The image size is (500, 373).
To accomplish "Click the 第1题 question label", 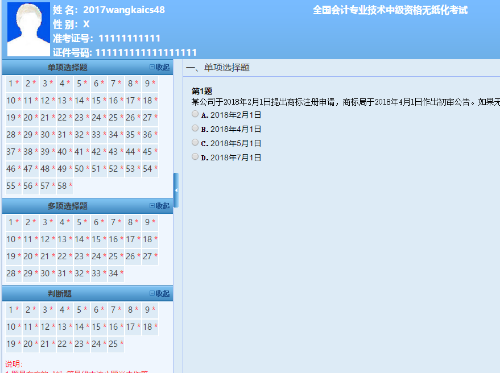I will click(202, 91).
